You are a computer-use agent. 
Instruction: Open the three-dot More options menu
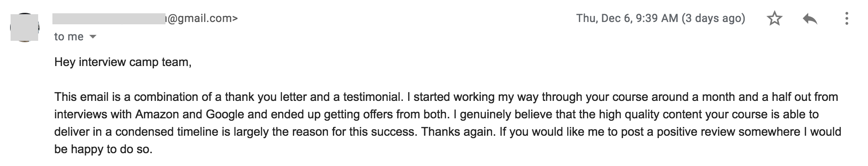click(846, 19)
